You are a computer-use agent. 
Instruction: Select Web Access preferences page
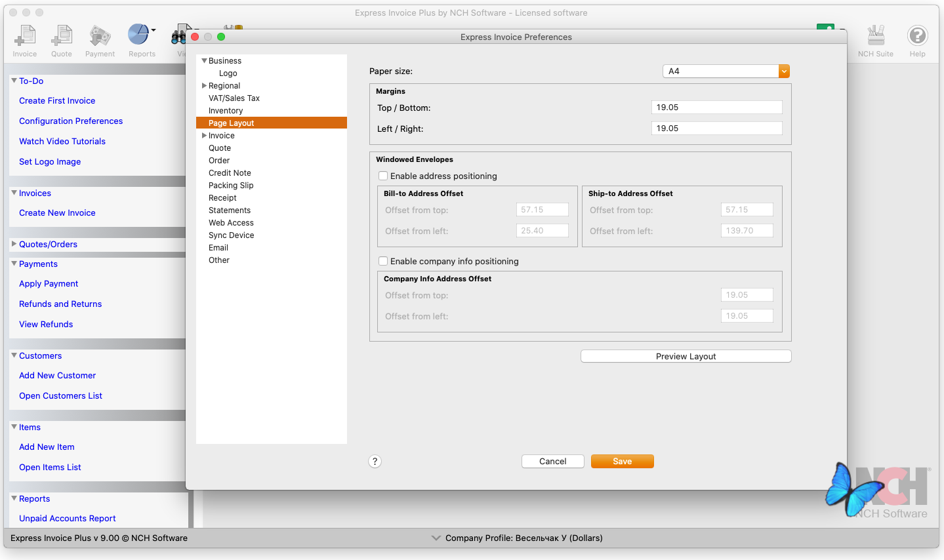click(231, 223)
